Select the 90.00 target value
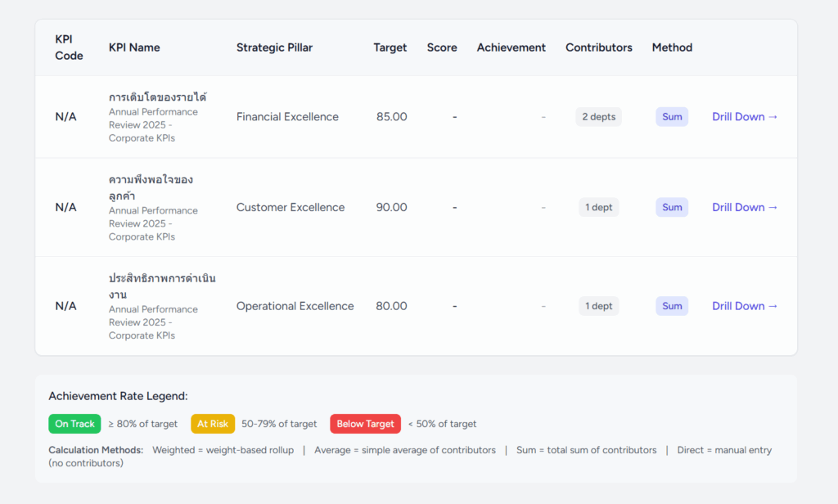The image size is (838, 504). click(x=391, y=207)
